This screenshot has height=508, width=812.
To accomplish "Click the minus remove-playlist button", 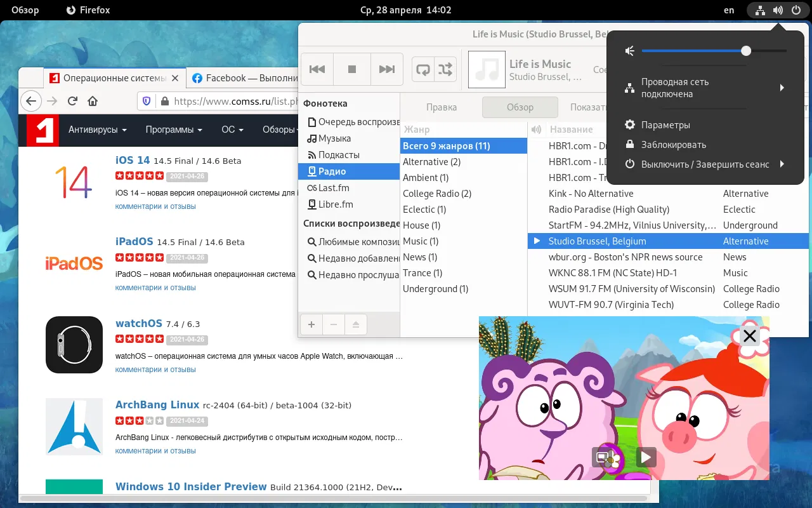I will 334,324.
